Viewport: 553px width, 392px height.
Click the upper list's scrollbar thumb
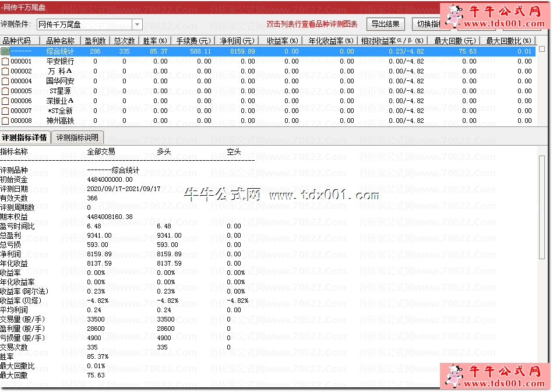point(542,49)
